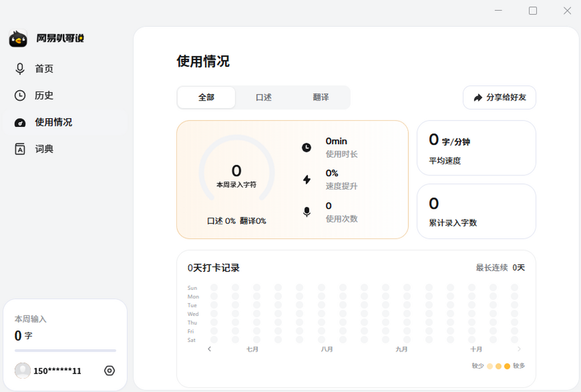Click the clock icon beside 历史
Image resolution: width=581 pixels, height=392 pixels.
coord(20,95)
